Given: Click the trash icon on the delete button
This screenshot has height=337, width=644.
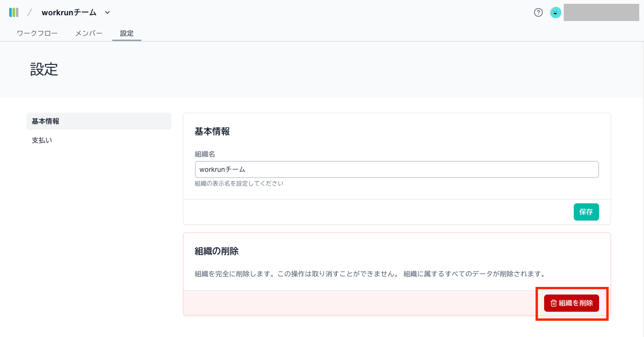Looking at the screenshot, I should (553, 303).
